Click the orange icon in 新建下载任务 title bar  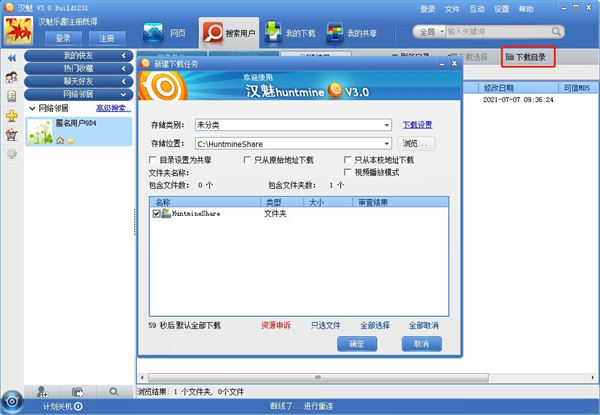click(x=145, y=63)
